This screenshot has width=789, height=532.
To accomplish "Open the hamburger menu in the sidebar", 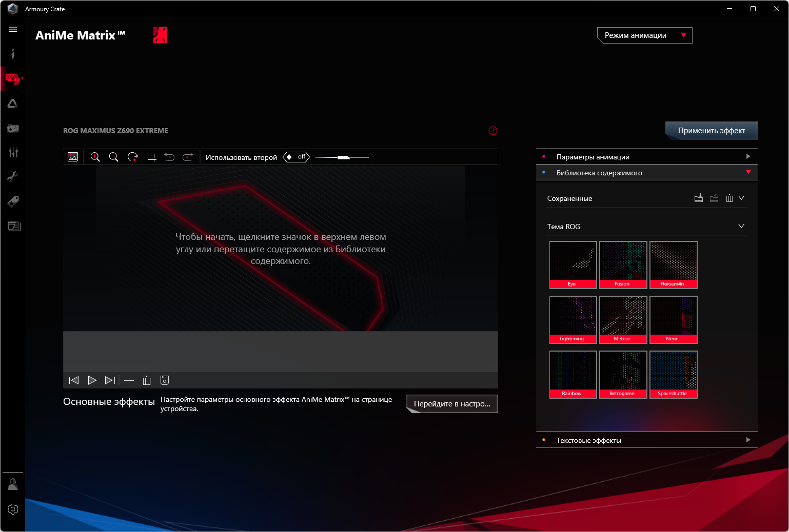I will click(13, 29).
